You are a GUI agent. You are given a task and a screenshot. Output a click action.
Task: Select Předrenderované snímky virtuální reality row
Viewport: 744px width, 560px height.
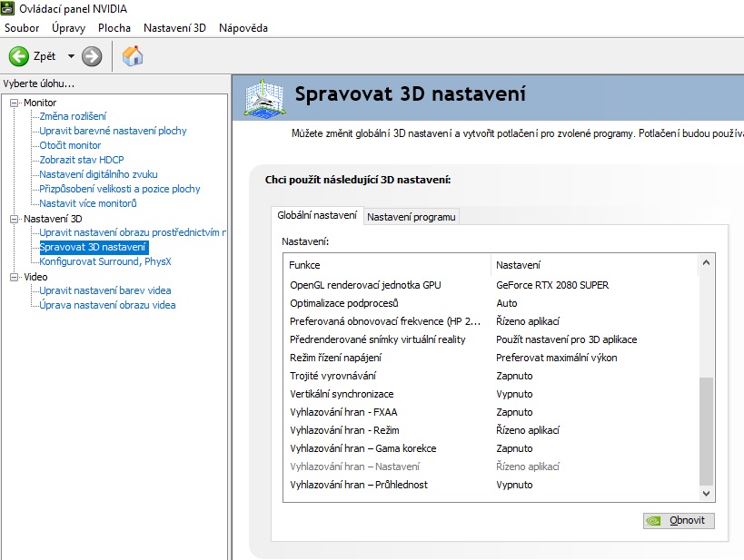(x=491, y=339)
